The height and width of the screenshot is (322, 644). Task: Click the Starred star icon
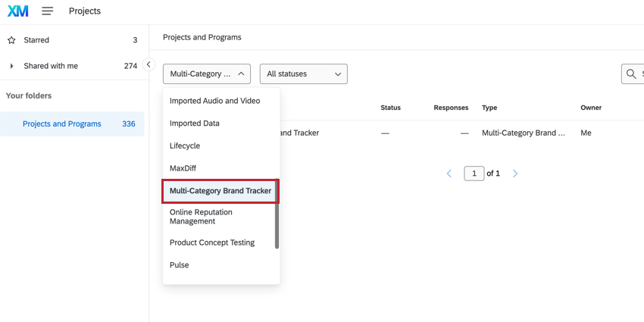11,40
